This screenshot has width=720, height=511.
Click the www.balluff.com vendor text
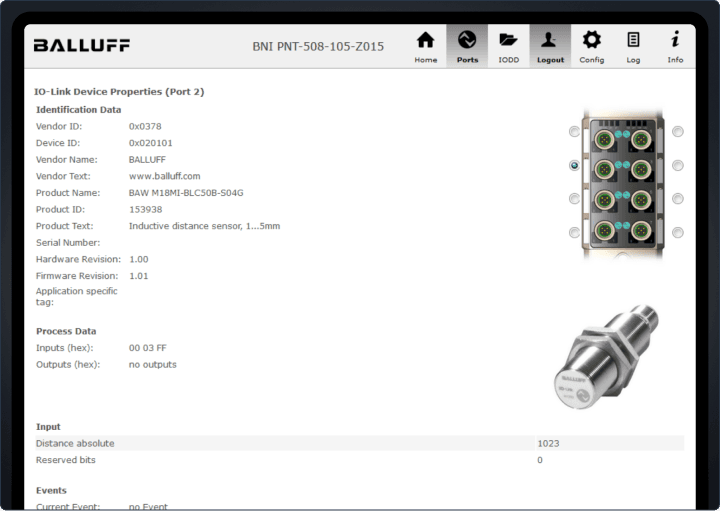pos(164,176)
